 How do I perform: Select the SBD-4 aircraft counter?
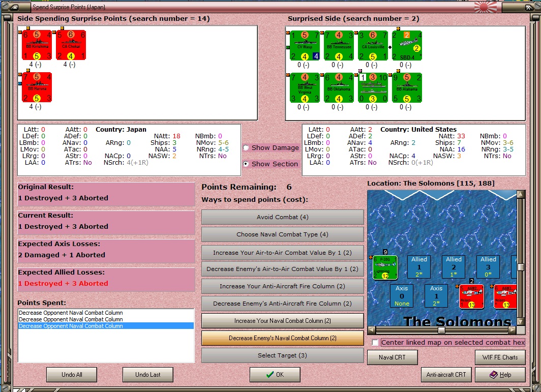pos(407,46)
